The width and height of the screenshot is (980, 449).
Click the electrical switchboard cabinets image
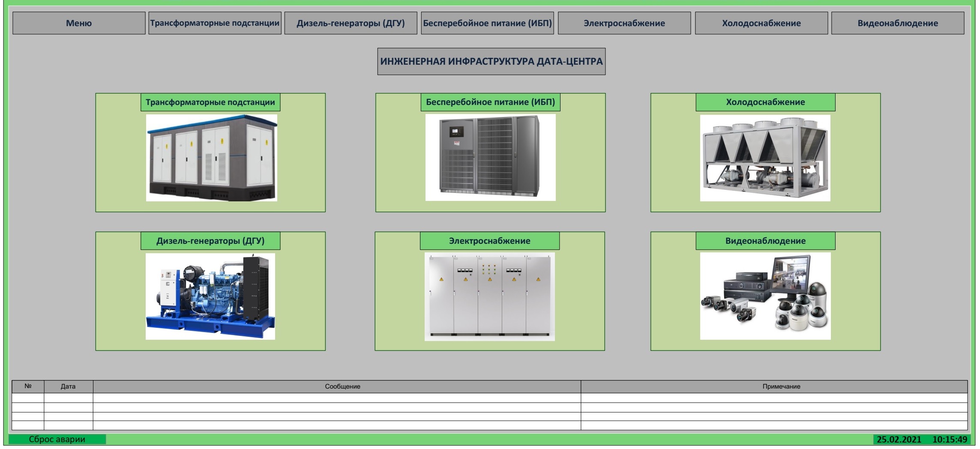click(490, 296)
